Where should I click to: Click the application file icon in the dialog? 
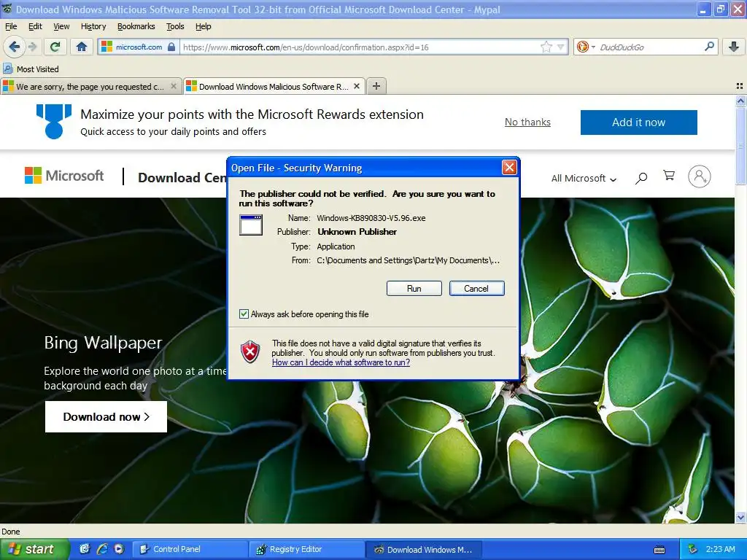(x=251, y=225)
